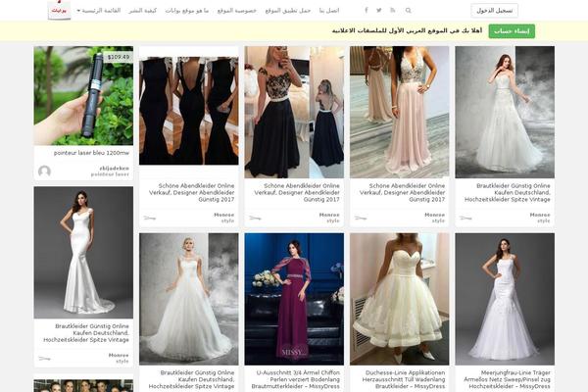Click the search magnifier icon in header

click(409, 11)
